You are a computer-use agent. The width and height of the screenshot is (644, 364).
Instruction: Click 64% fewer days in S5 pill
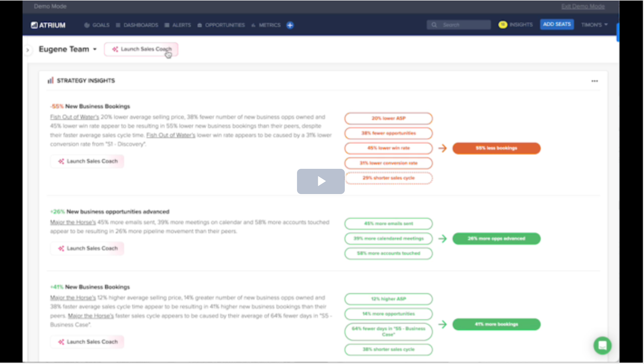(x=388, y=332)
